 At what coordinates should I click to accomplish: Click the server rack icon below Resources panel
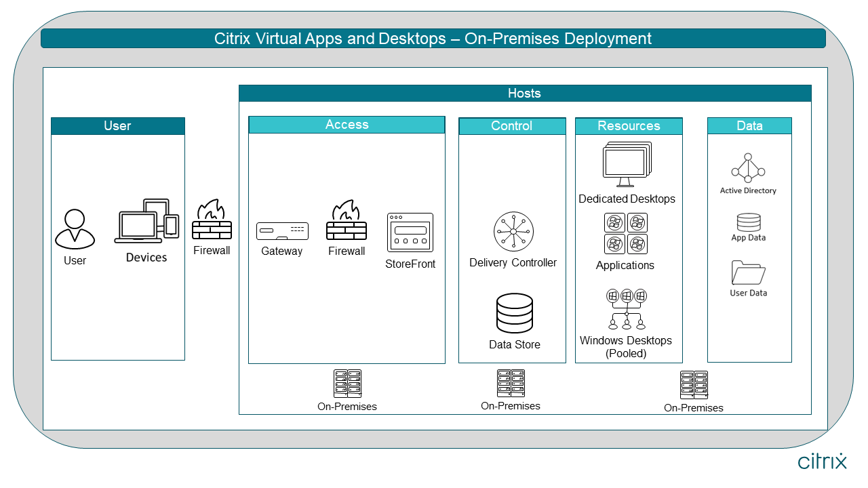(x=694, y=385)
